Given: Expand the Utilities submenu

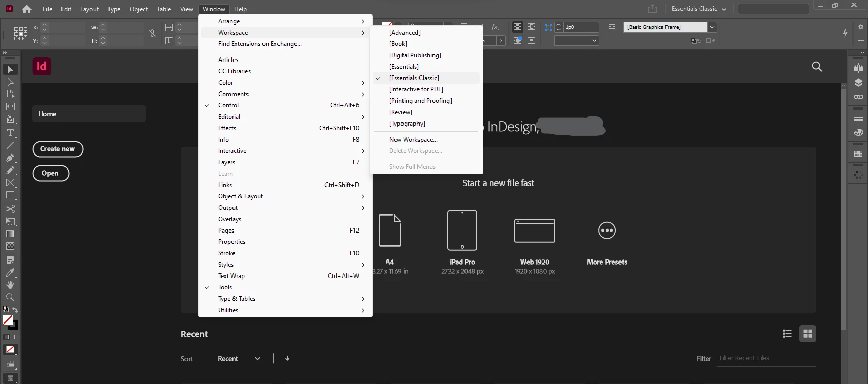Looking at the screenshot, I should pyautogui.click(x=285, y=310).
